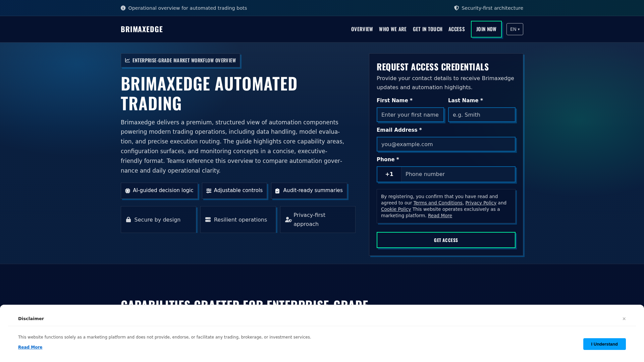
Task: Select Access in the nav bar
Action: [x=457, y=29]
